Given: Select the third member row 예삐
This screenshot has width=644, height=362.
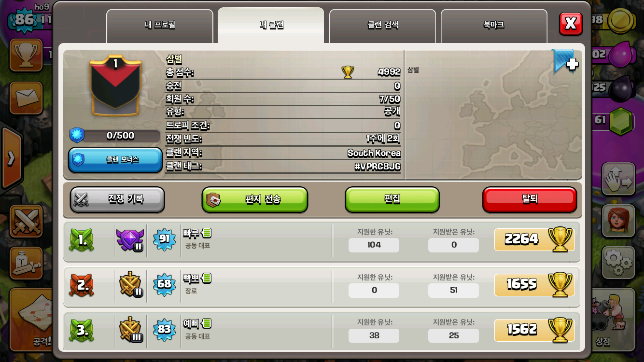Looking at the screenshot, I should click(322, 331).
